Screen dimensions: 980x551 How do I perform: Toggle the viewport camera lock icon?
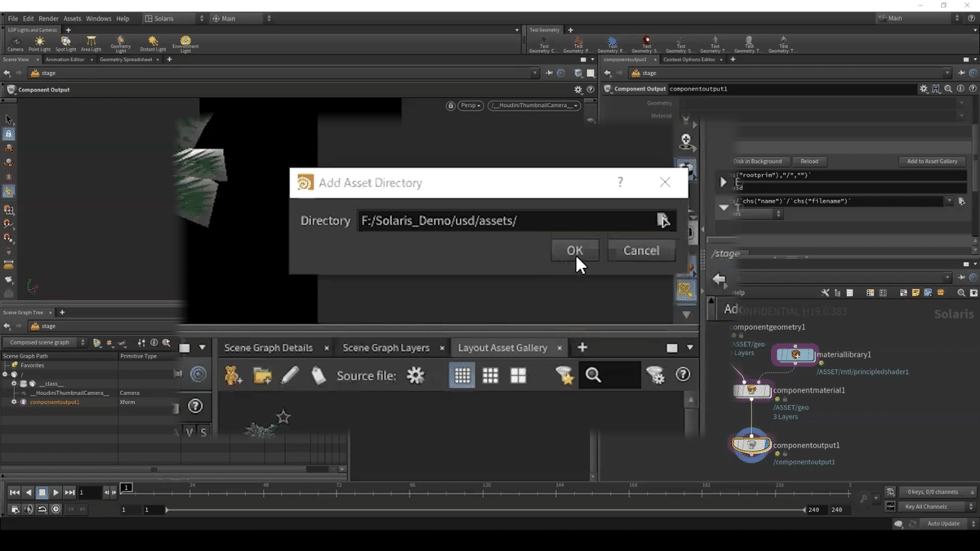tap(450, 105)
